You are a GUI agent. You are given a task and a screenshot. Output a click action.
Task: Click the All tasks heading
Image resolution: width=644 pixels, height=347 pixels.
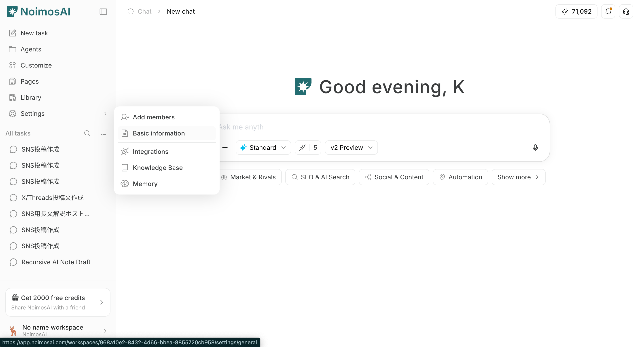coord(18,133)
